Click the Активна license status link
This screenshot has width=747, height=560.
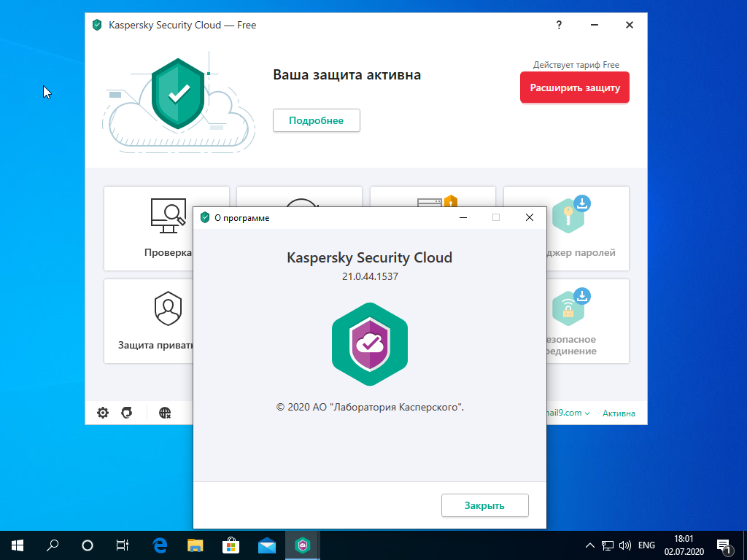[619, 413]
